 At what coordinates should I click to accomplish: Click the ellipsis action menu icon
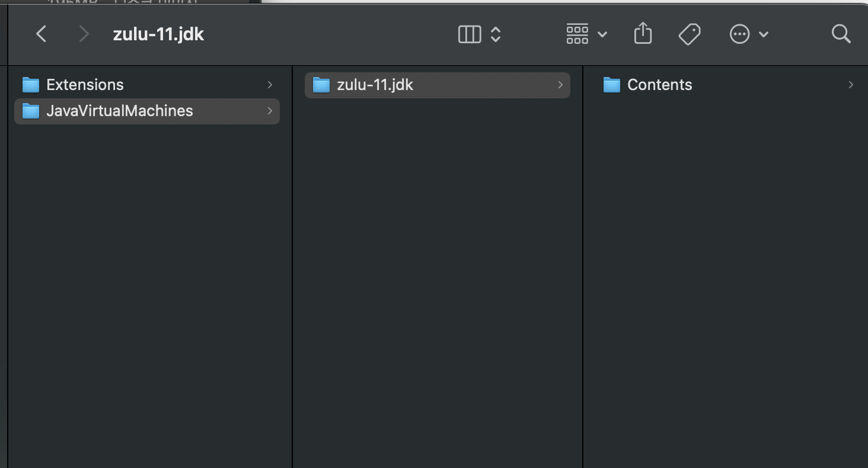tap(739, 34)
